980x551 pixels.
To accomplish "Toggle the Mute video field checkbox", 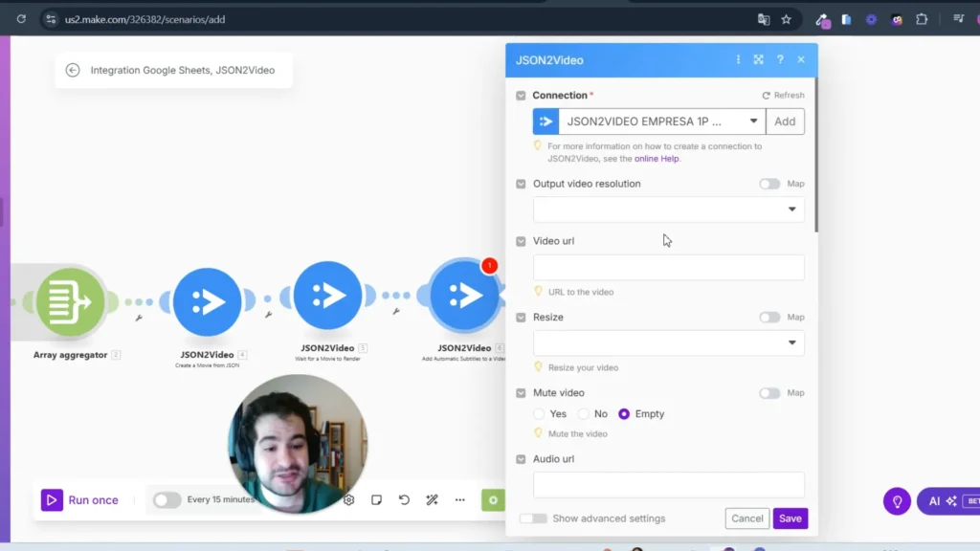I will 521,393.
